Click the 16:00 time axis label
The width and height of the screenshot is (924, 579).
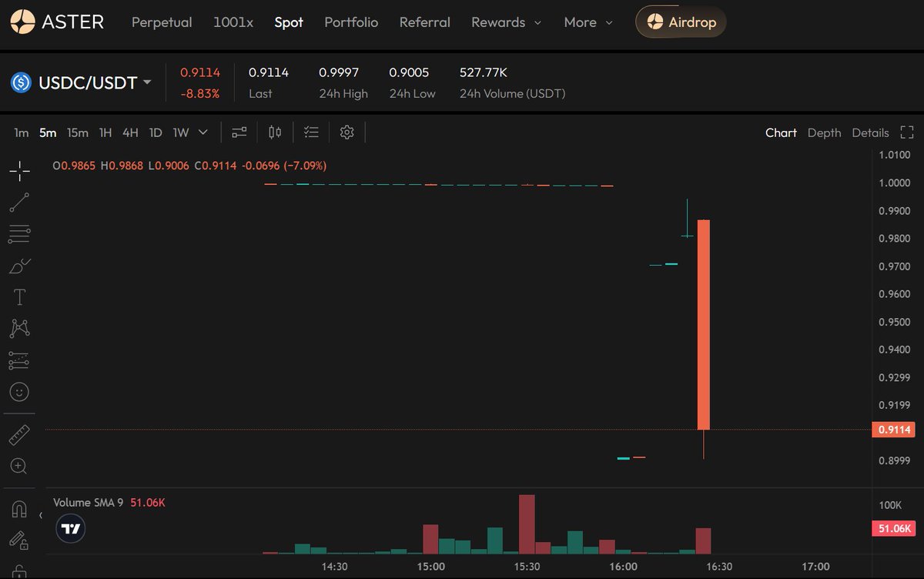(623, 567)
